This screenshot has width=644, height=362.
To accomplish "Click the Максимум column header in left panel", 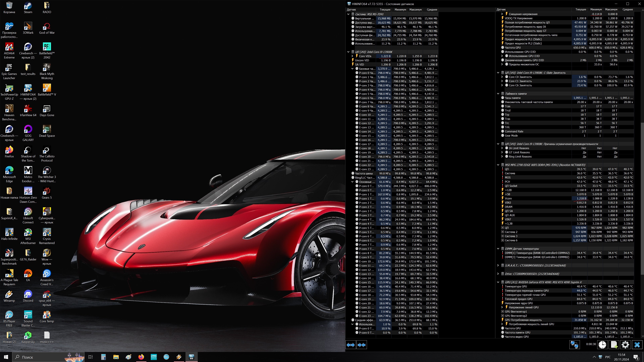I will click(415, 10).
